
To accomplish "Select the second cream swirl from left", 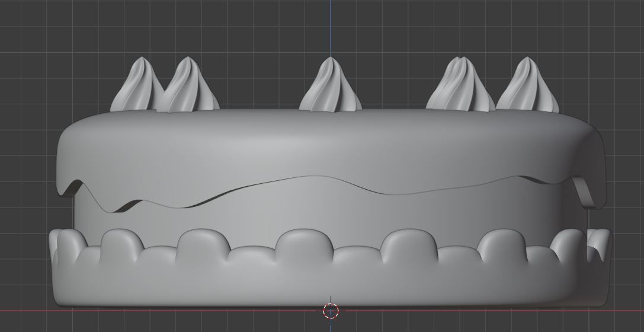I will pyautogui.click(x=188, y=85).
